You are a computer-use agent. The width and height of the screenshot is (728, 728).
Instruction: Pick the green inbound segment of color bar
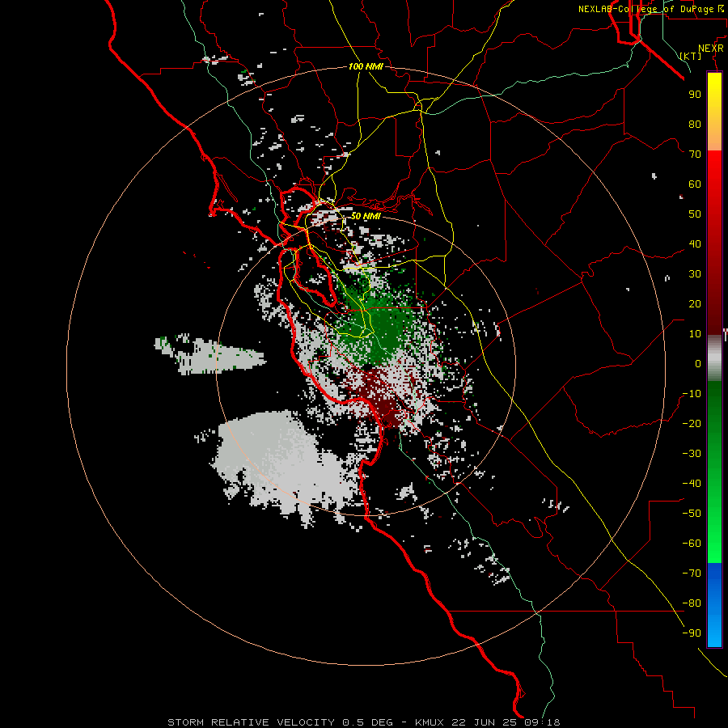point(714,472)
